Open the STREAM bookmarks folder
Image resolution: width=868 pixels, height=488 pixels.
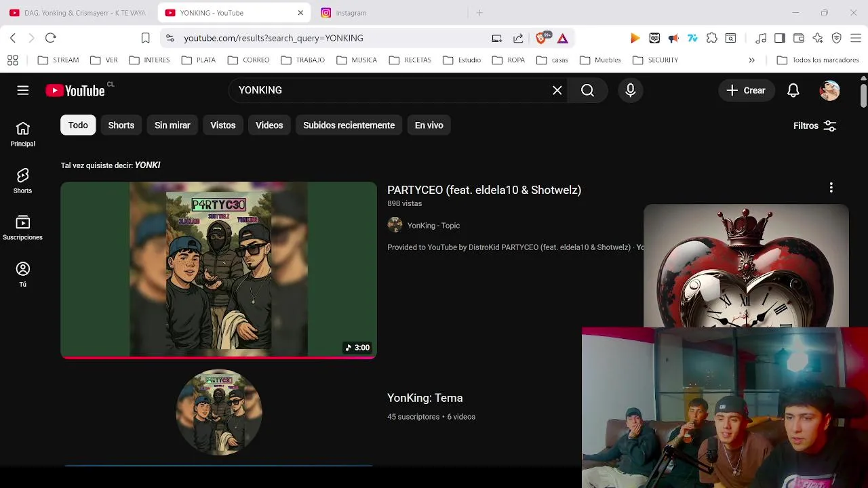coord(58,60)
